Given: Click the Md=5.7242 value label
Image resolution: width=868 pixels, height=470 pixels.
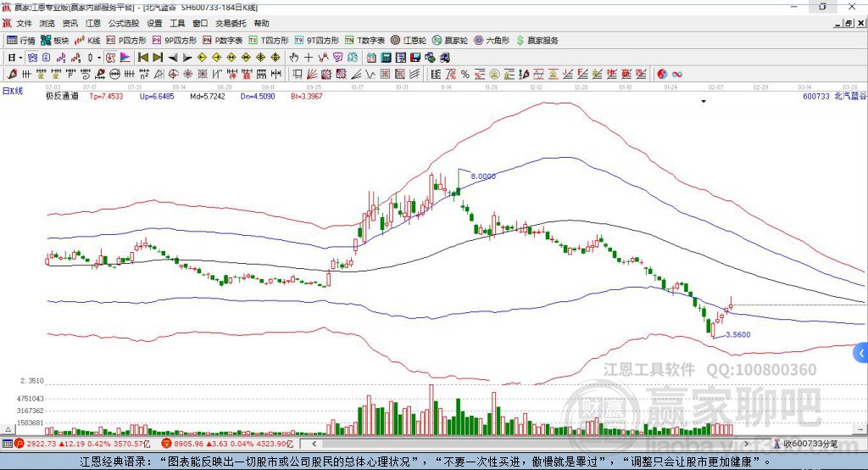Looking at the screenshot, I should click(x=208, y=97).
